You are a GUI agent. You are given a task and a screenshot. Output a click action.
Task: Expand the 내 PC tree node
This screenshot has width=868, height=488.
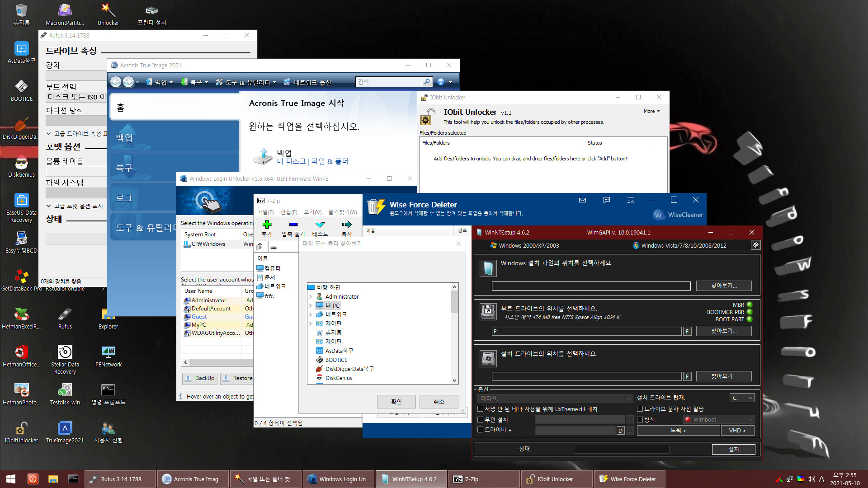click(x=311, y=306)
